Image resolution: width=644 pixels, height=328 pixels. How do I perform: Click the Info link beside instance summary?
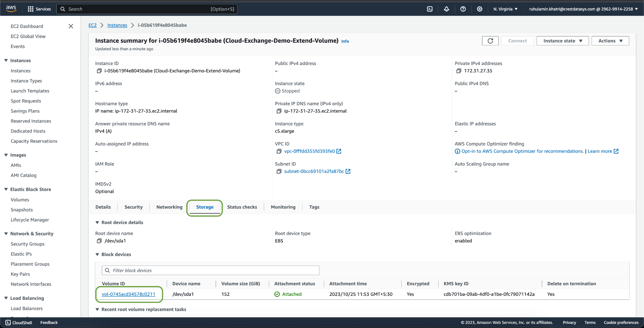click(x=345, y=41)
